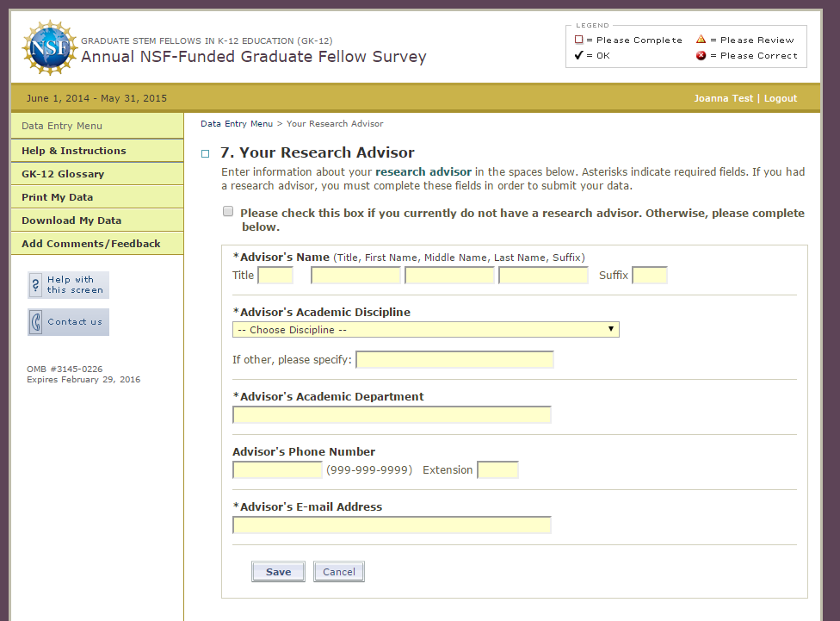
Task: Click the Logout link
Action: [781, 98]
